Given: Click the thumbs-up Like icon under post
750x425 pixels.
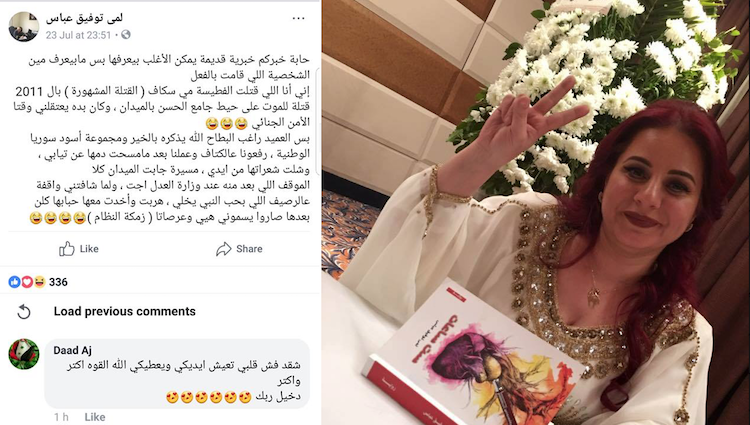Looking at the screenshot, I should 66,249.
